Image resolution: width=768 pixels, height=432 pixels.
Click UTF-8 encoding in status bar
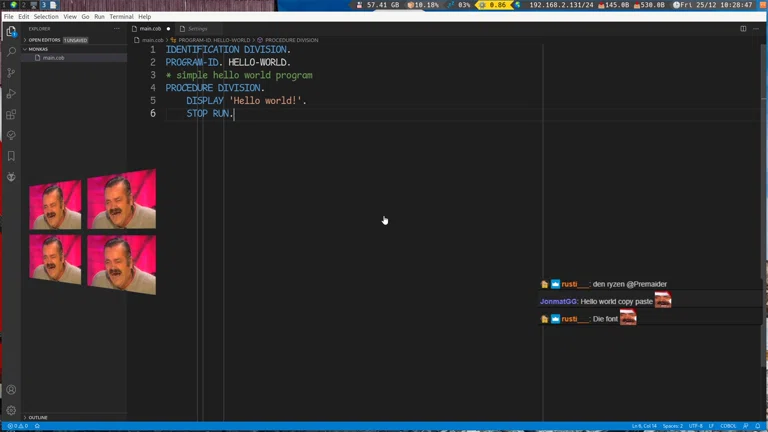(x=695, y=426)
